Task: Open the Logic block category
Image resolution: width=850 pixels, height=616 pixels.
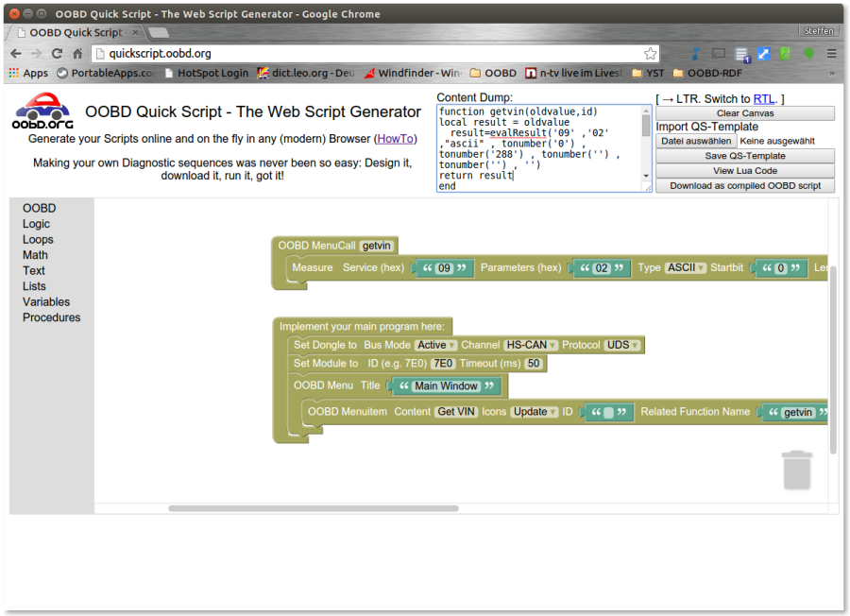Action: tap(37, 224)
